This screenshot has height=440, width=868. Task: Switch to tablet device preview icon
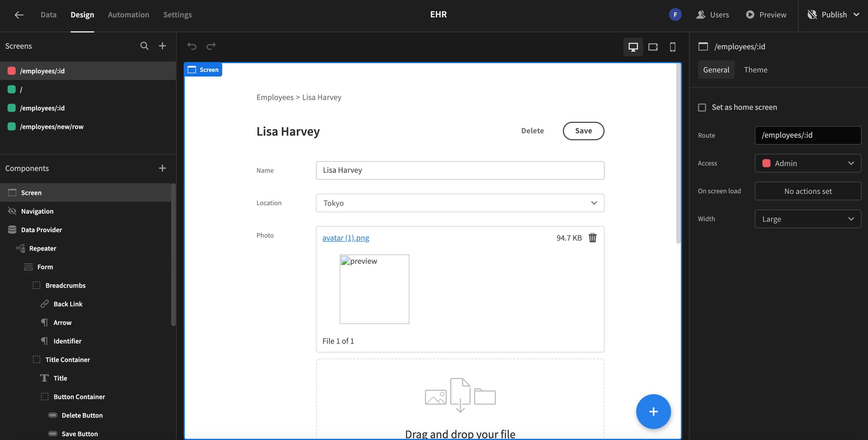[653, 47]
